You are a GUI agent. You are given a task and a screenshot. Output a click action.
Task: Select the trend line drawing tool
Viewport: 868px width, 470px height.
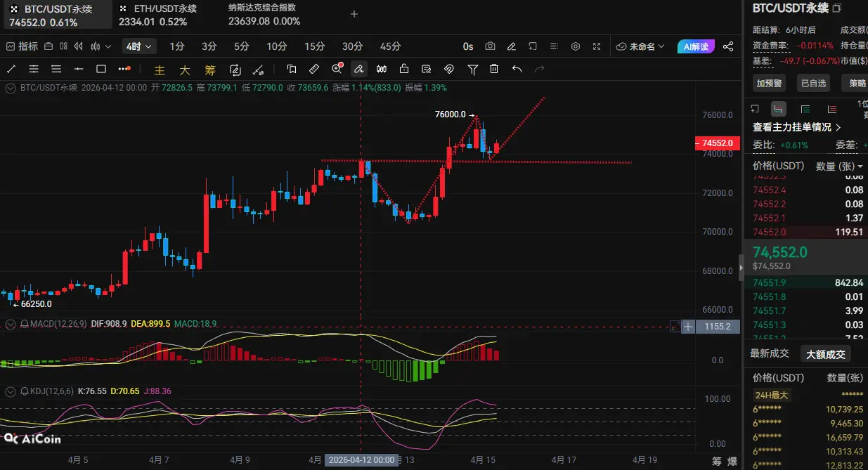(x=12, y=69)
